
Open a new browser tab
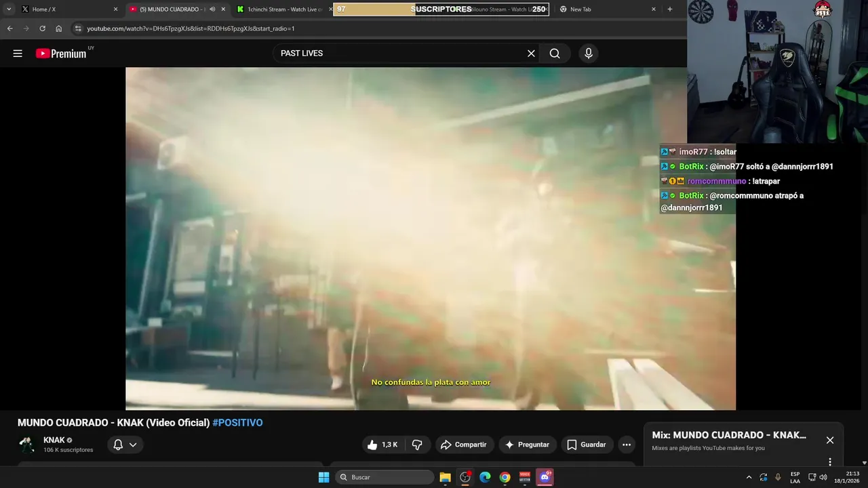click(x=670, y=9)
